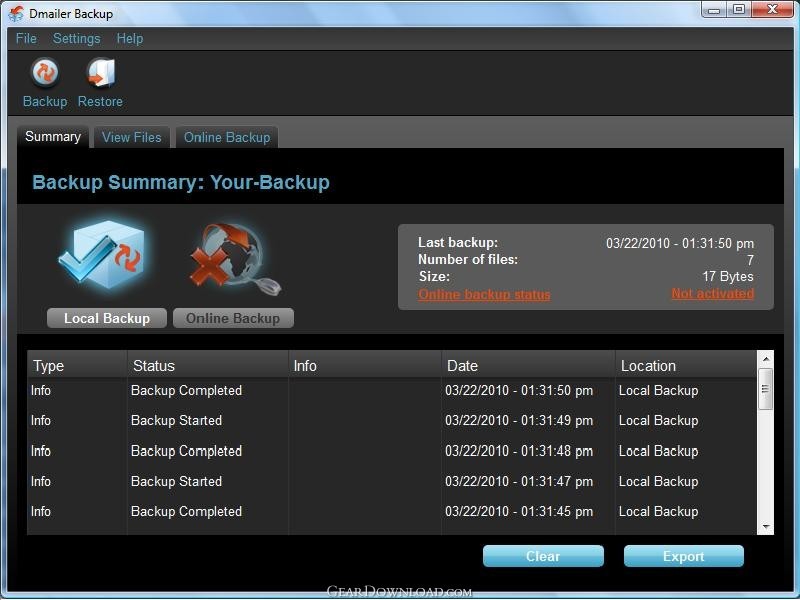This screenshot has height=600, width=800.
Task: Click the Backup toolbar icon
Action: 44,75
